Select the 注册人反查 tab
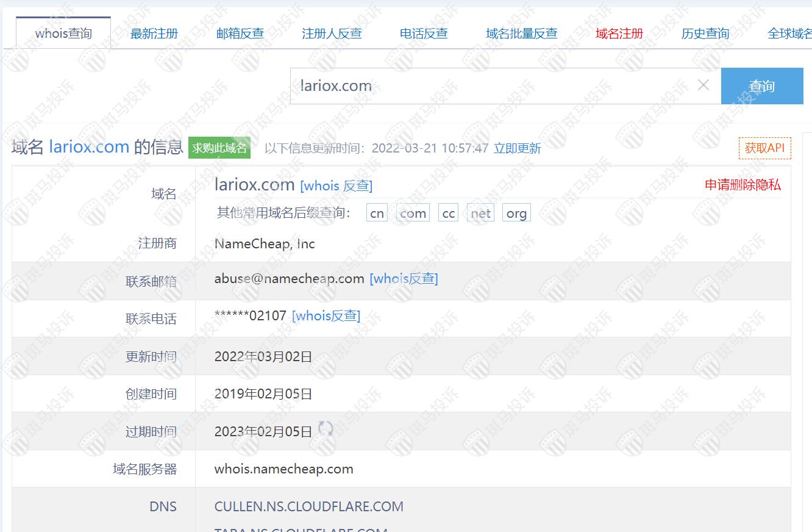Image resolution: width=812 pixels, height=532 pixels. (332, 34)
